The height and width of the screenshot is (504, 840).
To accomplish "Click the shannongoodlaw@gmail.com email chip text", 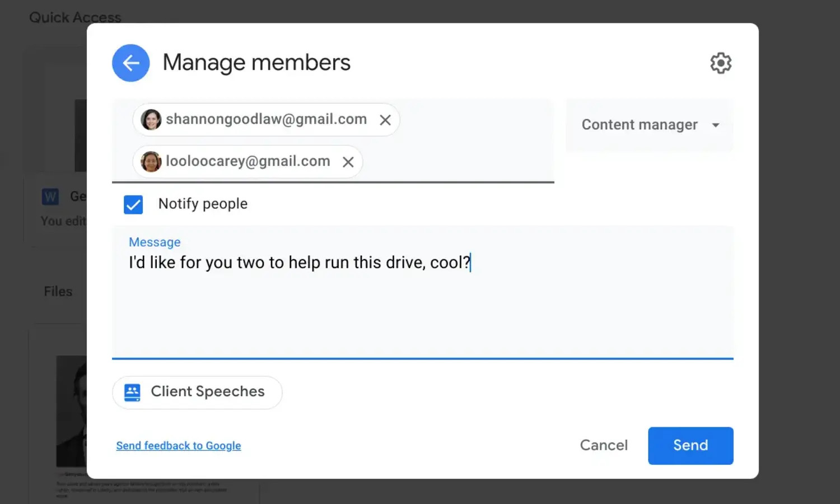I will (267, 119).
